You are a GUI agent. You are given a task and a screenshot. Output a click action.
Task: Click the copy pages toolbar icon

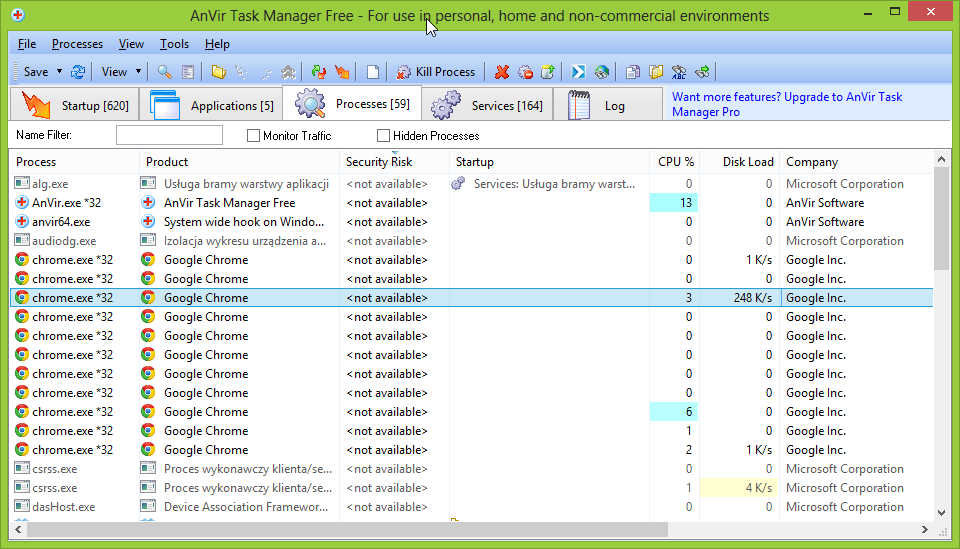[x=632, y=72]
